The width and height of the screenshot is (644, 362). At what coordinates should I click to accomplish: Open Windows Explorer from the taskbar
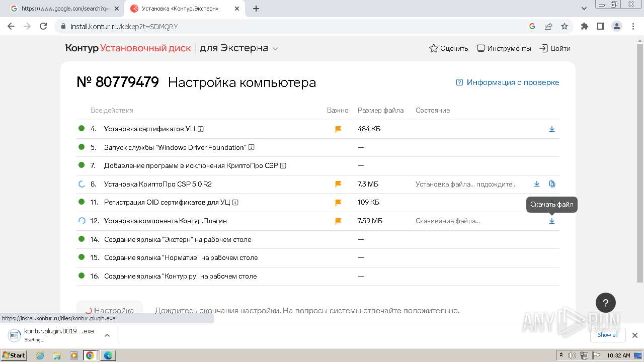click(x=57, y=355)
